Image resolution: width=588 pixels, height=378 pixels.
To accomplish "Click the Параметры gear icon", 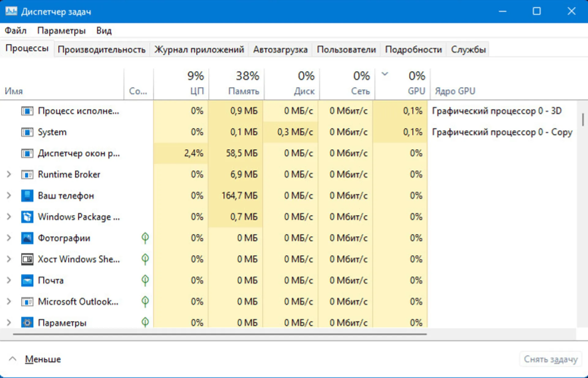I will pos(27,323).
